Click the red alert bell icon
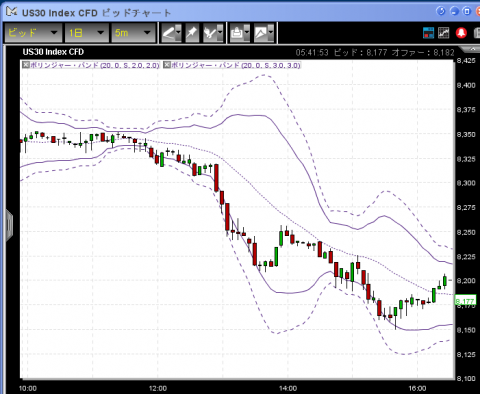Viewport: 480px width, 394px height. [461, 33]
